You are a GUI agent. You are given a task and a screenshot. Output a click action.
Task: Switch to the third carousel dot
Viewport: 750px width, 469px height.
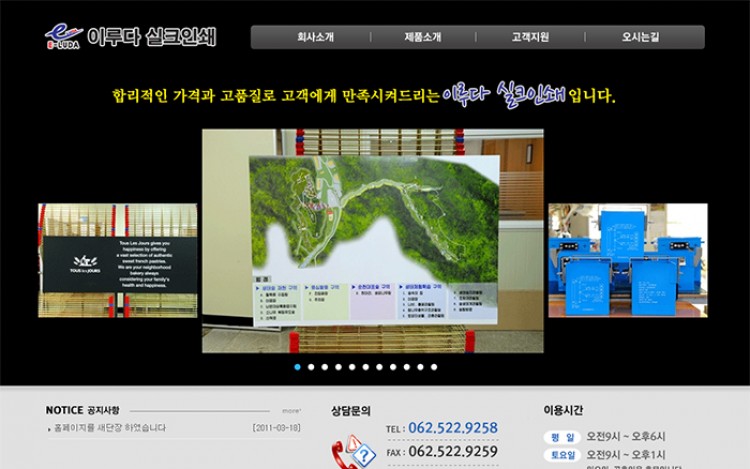(x=325, y=367)
